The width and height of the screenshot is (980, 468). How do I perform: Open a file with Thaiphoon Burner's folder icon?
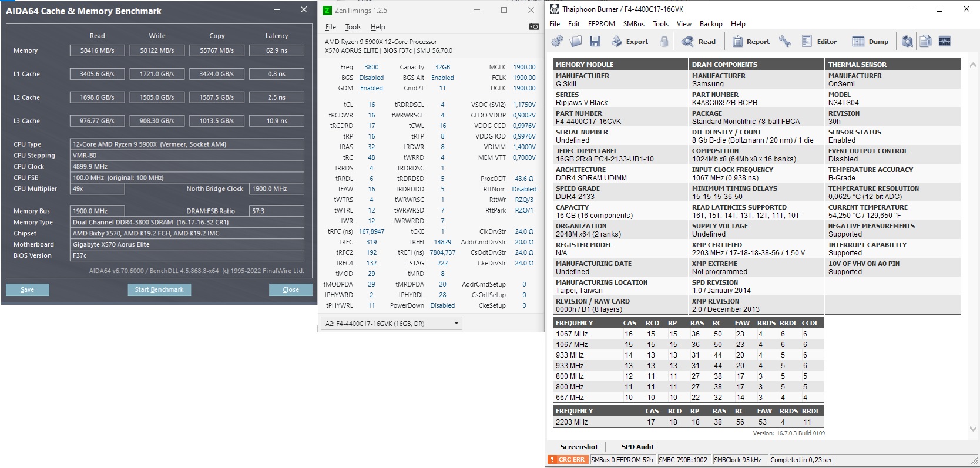(x=576, y=41)
